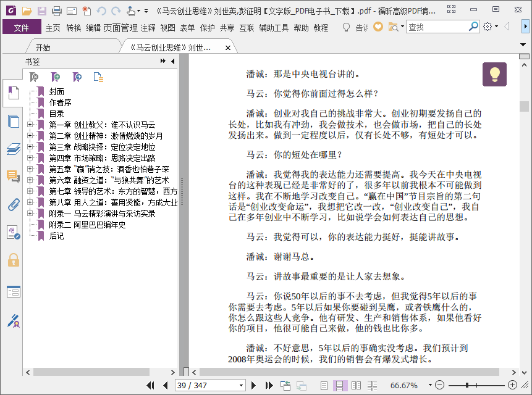
Task: Collapse the bookmarks panel arrow
Action: [173, 61]
